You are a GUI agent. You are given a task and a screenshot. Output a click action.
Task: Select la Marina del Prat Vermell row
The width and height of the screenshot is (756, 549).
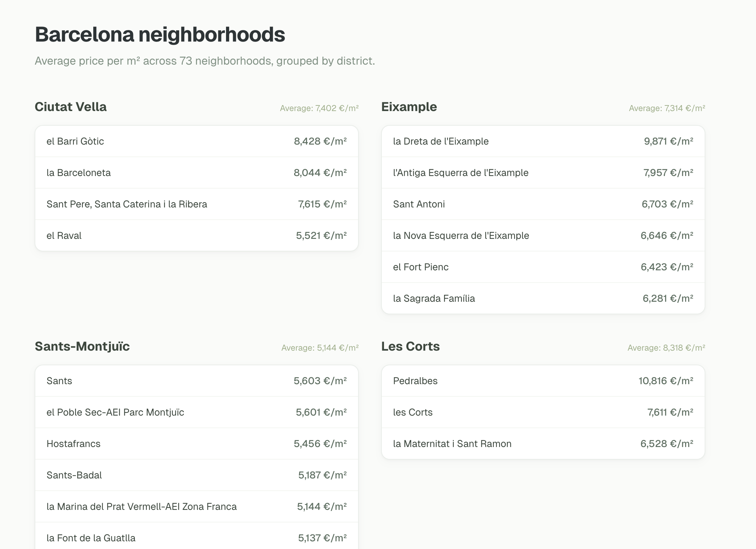[197, 506]
